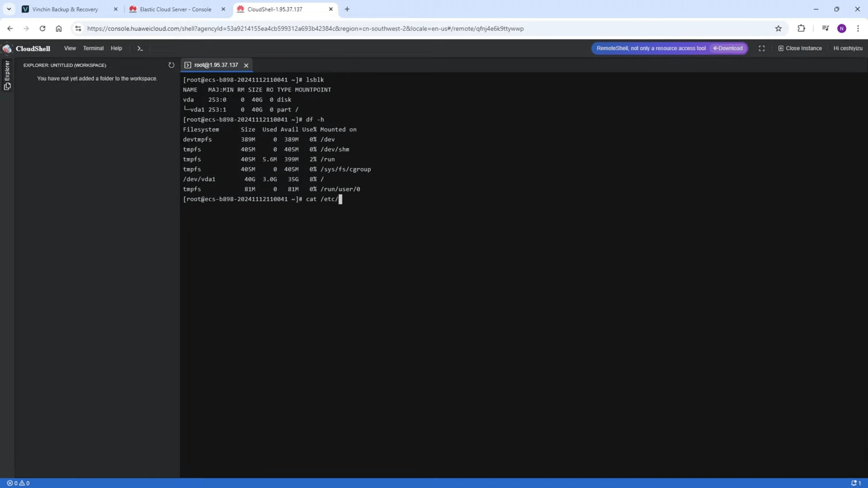The height and width of the screenshot is (488, 868).
Task: Go back in browser history
Action: point(10,28)
